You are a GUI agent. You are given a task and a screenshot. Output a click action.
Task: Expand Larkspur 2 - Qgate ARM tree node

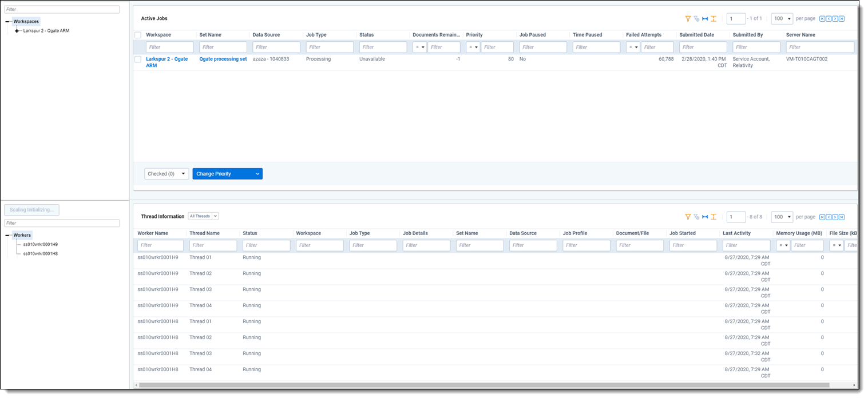click(17, 31)
